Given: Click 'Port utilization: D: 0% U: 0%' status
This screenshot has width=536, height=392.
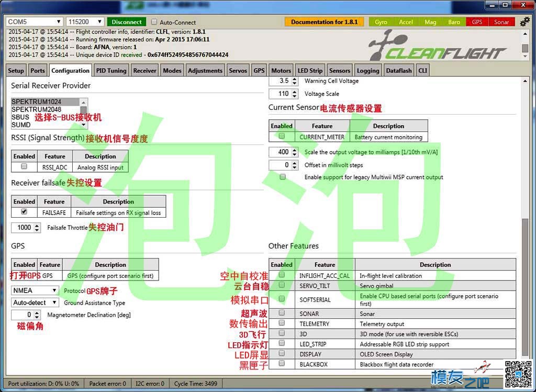Looking at the screenshot, I should [x=43, y=384].
